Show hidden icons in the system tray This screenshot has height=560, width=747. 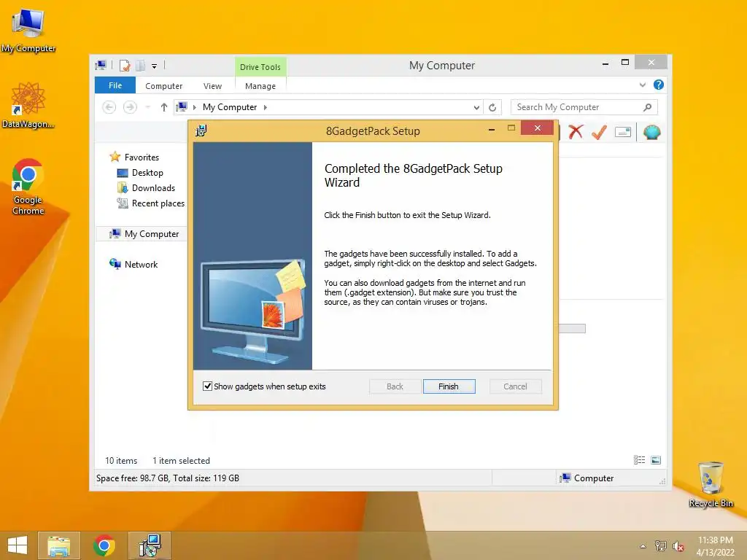pos(643,546)
